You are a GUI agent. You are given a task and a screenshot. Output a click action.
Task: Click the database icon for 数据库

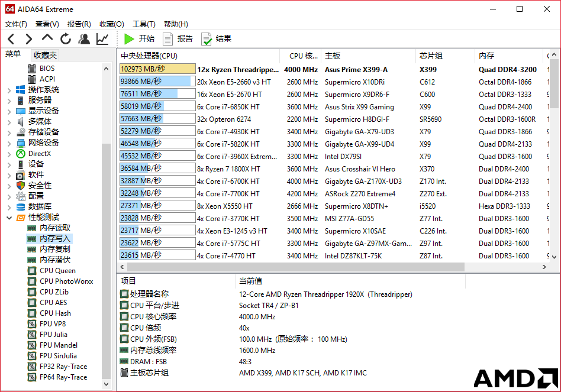coord(20,206)
